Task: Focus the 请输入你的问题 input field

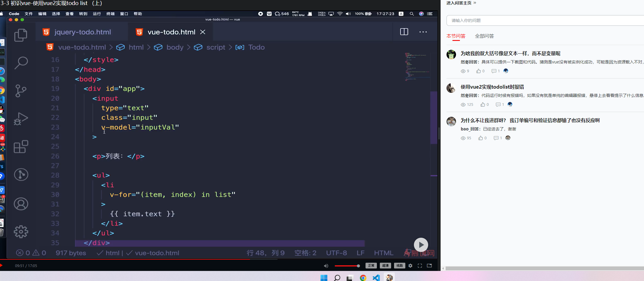Action: tap(545, 20)
